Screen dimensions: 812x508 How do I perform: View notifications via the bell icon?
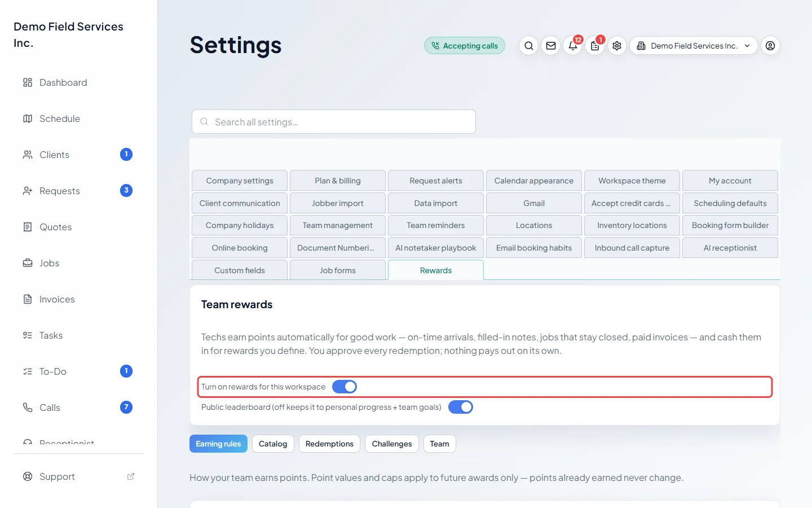click(573, 46)
